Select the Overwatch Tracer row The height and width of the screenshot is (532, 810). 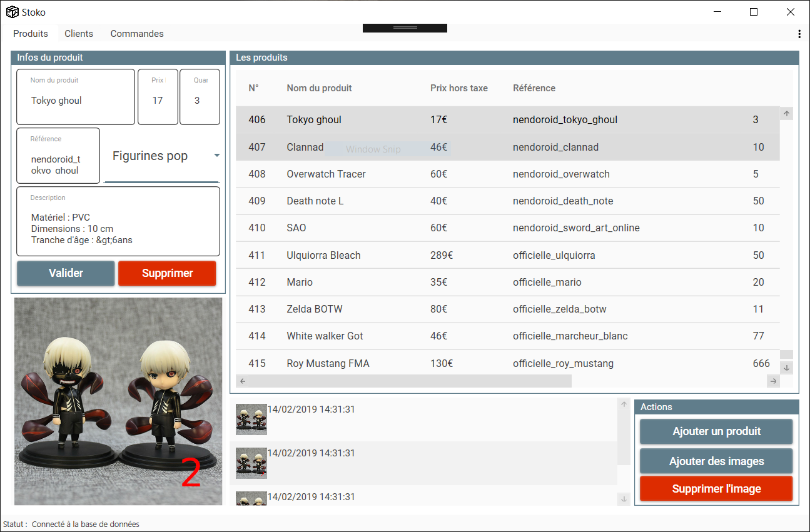[508, 174]
